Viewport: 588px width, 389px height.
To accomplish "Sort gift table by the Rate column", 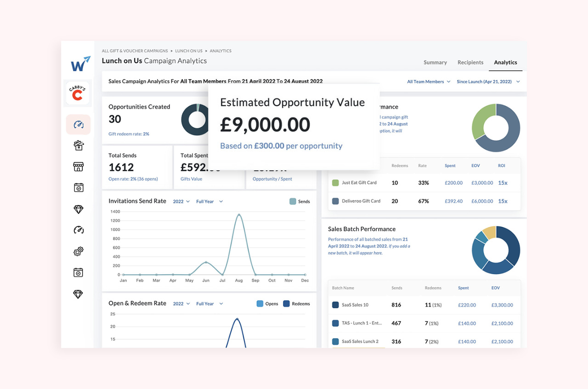I will [422, 165].
